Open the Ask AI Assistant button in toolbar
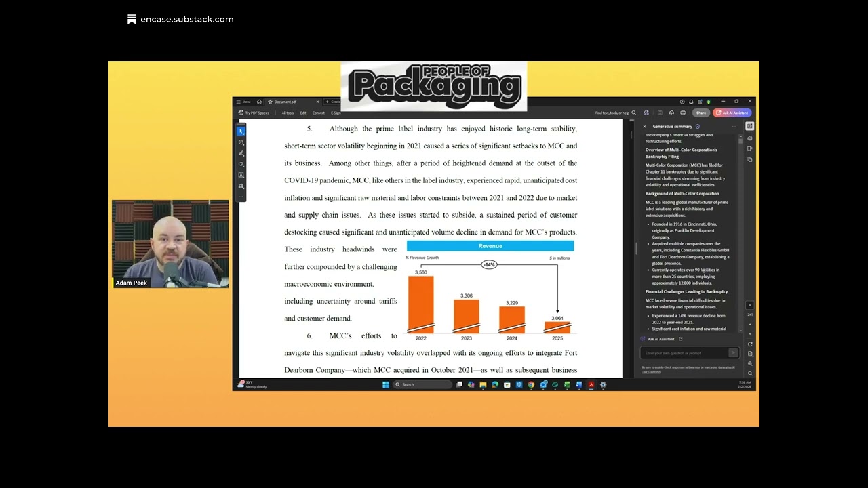 (x=732, y=113)
